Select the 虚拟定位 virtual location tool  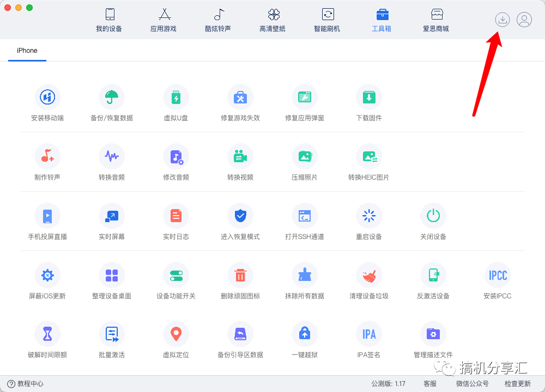pyautogui.click(x=176, y=339)
